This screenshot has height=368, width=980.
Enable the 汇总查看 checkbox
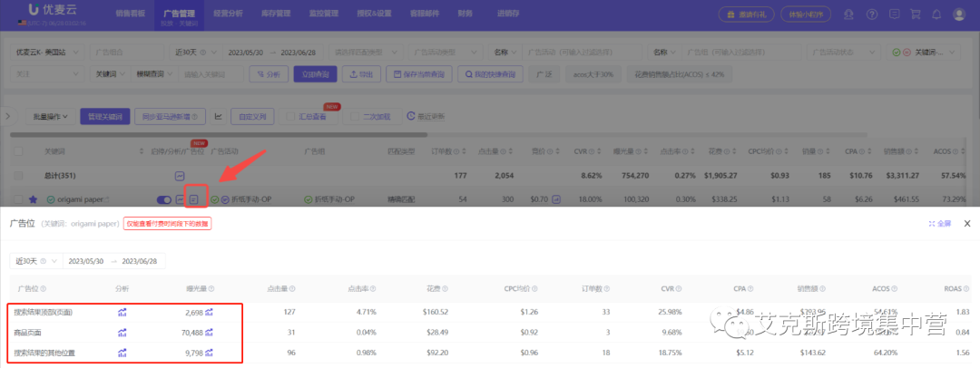pos(290,116)
